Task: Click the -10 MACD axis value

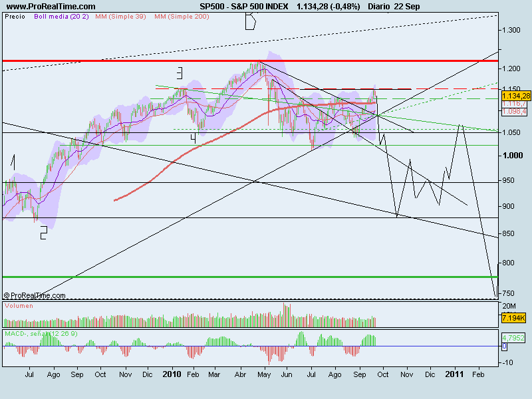Action: point(508,362)
